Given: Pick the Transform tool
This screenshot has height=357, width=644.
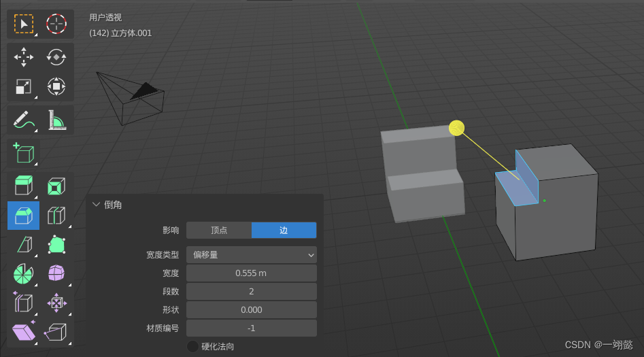Looking at the screenshot, I should pyautogui.click(x=56, y=86).
